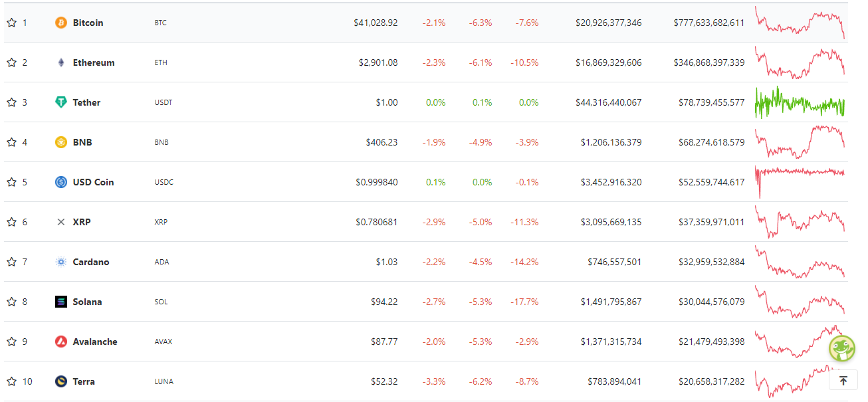Favorite Ethereum with its star toggle
Viewport: 868px width, 402px height.
pyautogui.click(x=11, y=62)
